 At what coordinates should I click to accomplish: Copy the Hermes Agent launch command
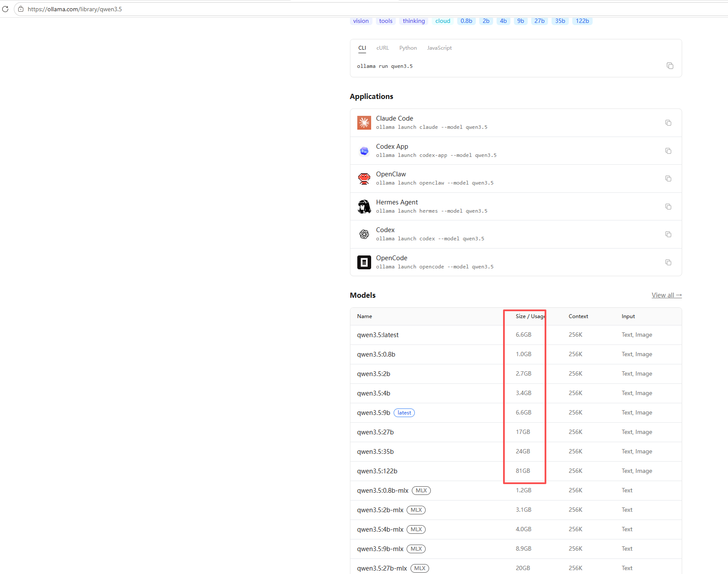click(668, 207)
